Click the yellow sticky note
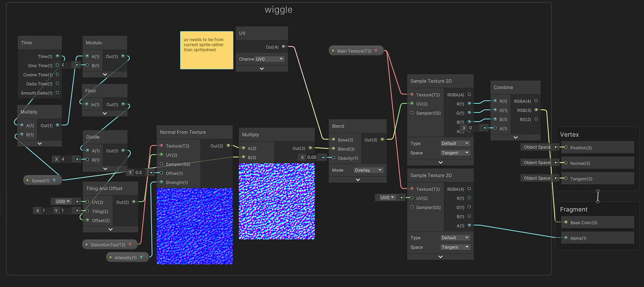The width and height of the screenshot is (644, 287). pos(207,50)
